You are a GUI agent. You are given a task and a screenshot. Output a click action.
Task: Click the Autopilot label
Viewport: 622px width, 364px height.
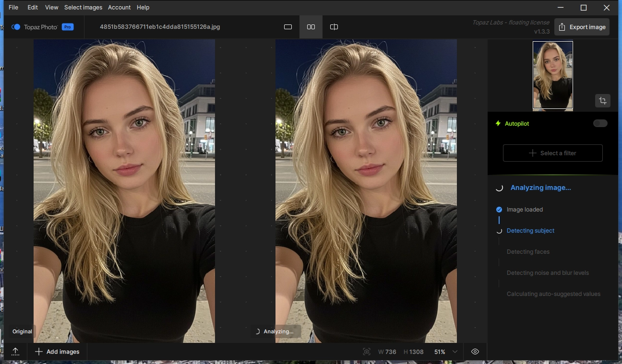(517, 123)
